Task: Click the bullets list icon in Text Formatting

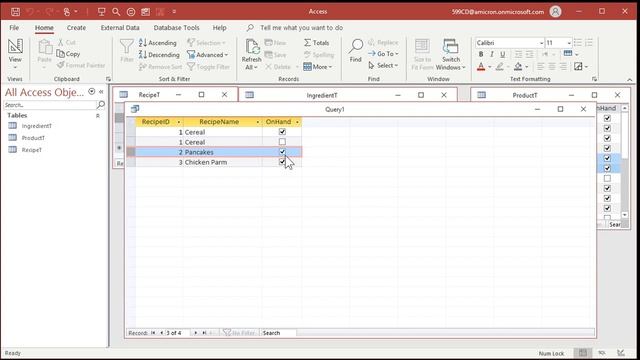Action: [x=578, y=42]
